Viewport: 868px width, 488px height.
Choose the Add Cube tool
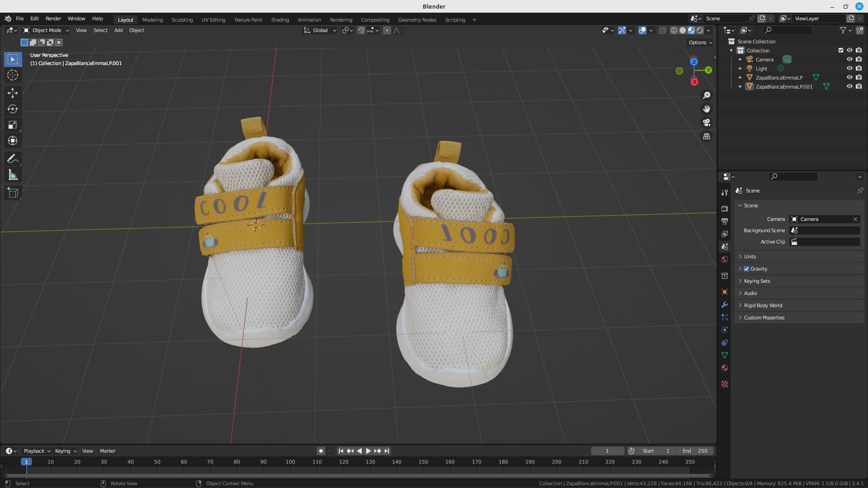click(x=13, y=193)
